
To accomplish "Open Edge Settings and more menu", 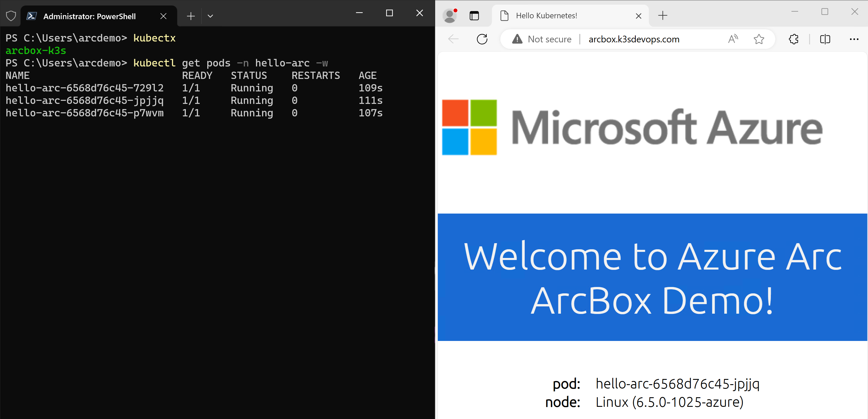I will [x=854, y=39].
